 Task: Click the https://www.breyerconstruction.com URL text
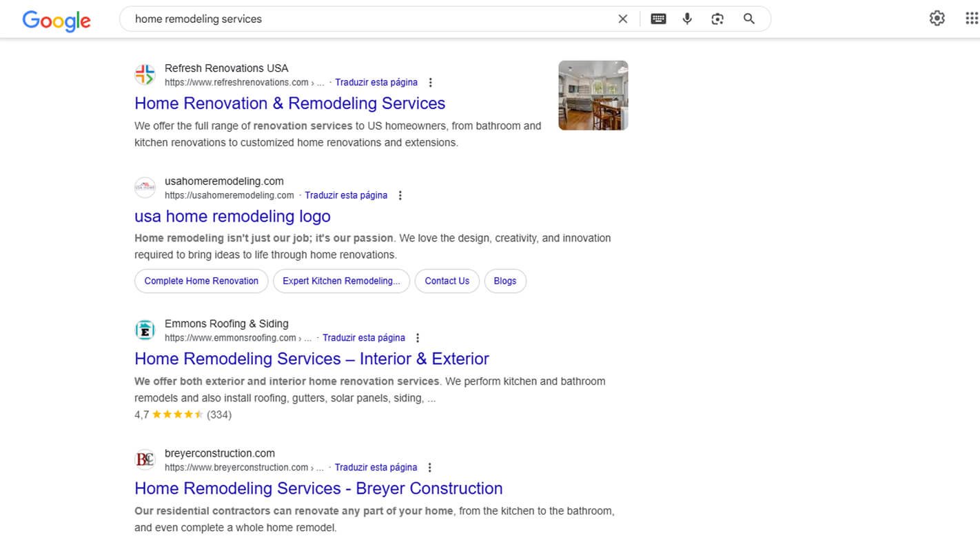(x=244, y=468)
